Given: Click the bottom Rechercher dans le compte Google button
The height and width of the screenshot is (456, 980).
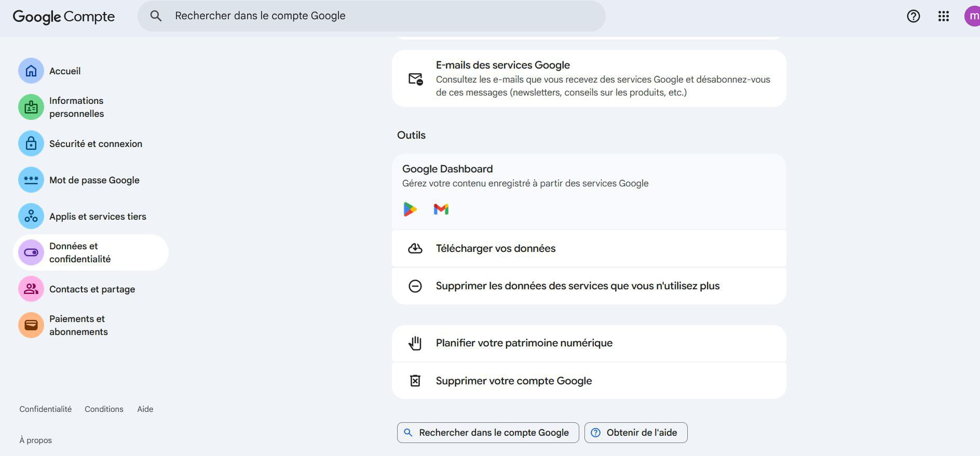Looking at the screenshot, I should 487,433.
